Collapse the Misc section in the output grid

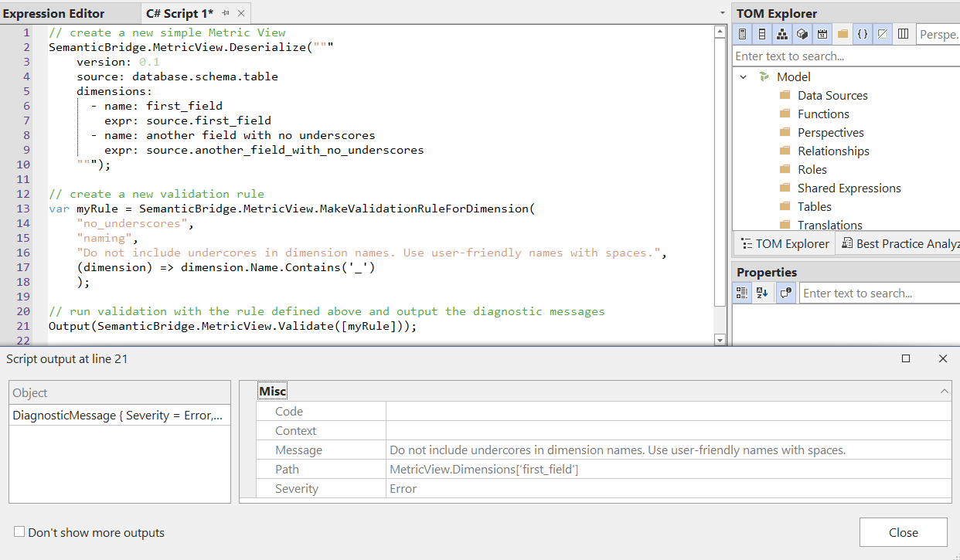click(x=944, y=390)
